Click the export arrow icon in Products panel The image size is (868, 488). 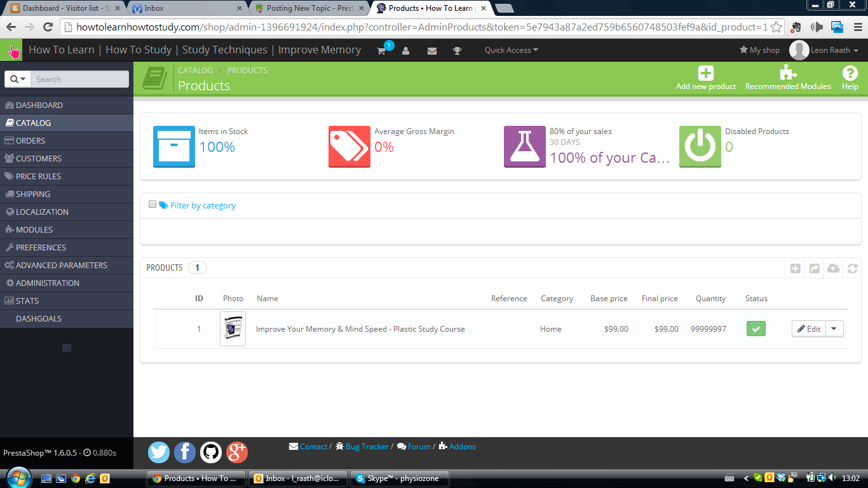click(x=815, y=269)
